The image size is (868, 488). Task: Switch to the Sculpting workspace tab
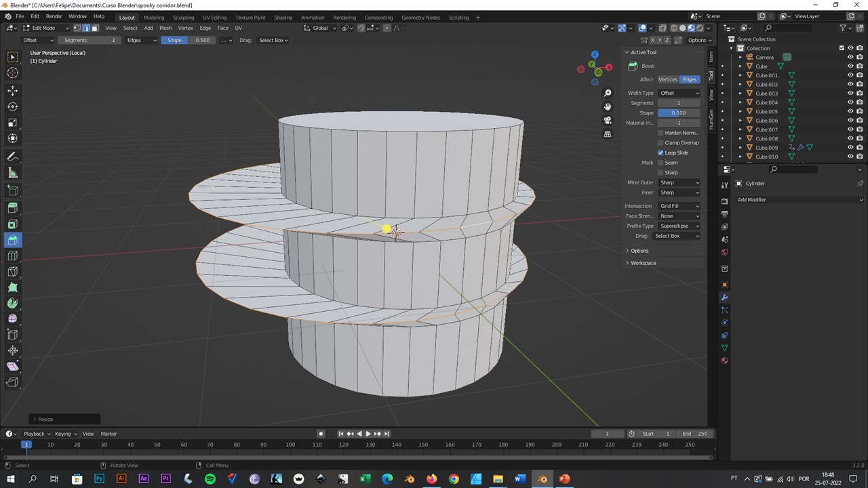pos(183,18)
